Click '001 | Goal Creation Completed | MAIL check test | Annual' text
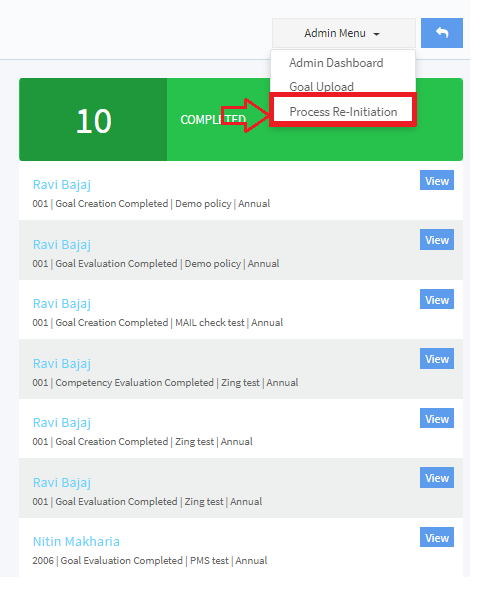The height and width of the screenshot is (602, 479). point(158,322)
